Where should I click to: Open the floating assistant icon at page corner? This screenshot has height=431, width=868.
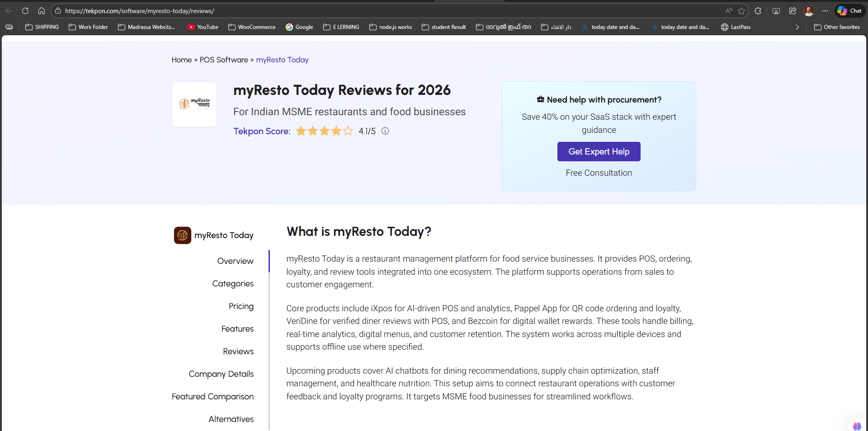857,426
